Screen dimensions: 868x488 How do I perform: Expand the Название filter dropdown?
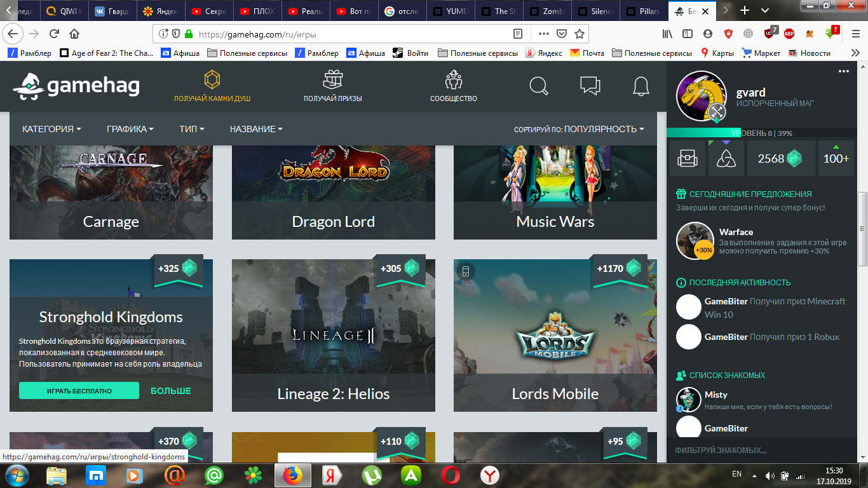256,129
